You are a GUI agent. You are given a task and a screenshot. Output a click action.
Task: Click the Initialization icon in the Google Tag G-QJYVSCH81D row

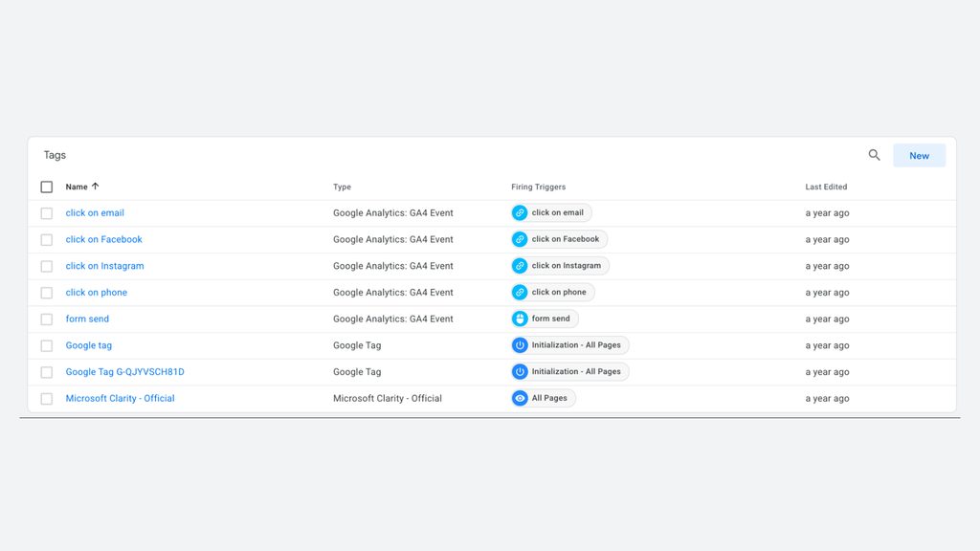click(x=520, y=372)
